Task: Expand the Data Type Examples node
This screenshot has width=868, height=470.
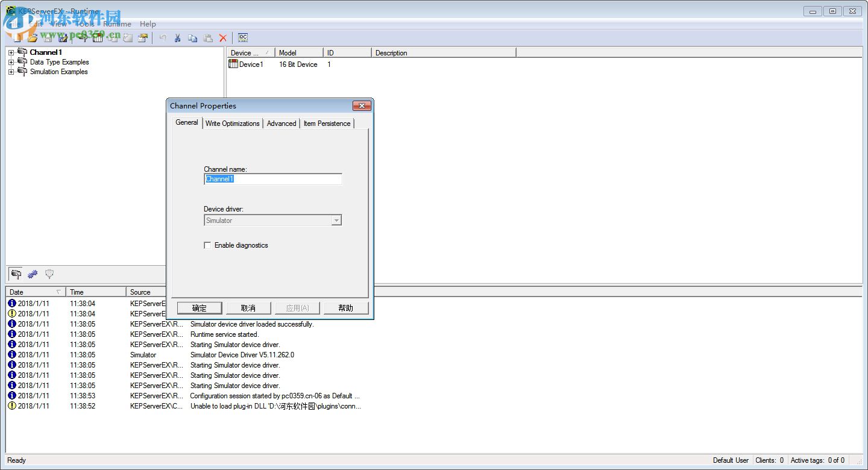Action: click(x=11, y=63)
